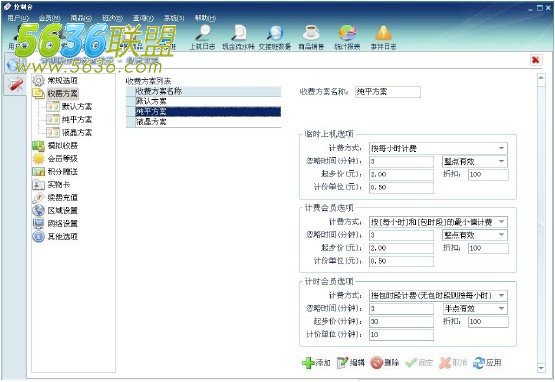Click 折扣 field in 临时上机选项
This screenshot has height=382, width=555.
tap(488, 175)
